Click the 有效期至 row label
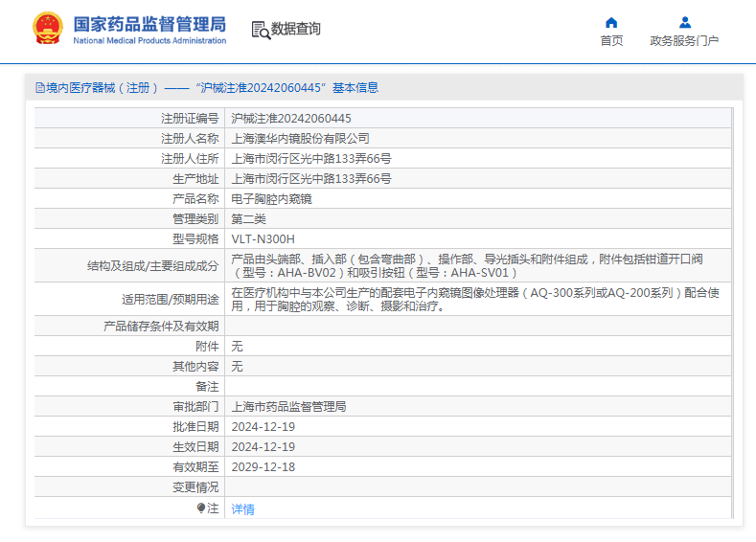 point(195,467)
